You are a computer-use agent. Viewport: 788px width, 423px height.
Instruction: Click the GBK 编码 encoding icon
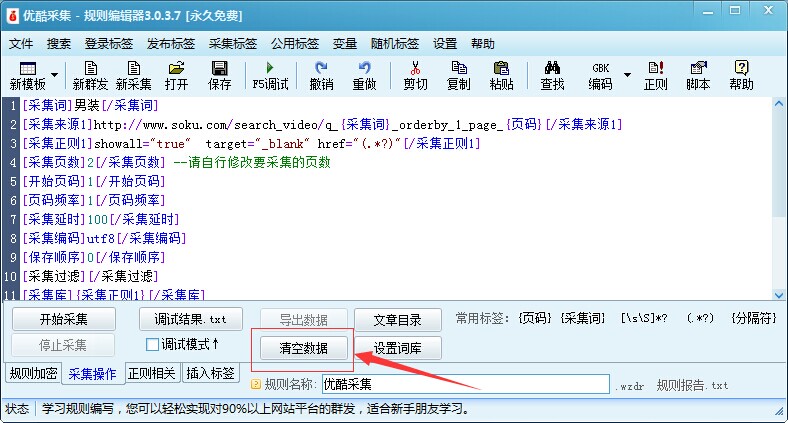pyautogui.click(x=601, y=68)
